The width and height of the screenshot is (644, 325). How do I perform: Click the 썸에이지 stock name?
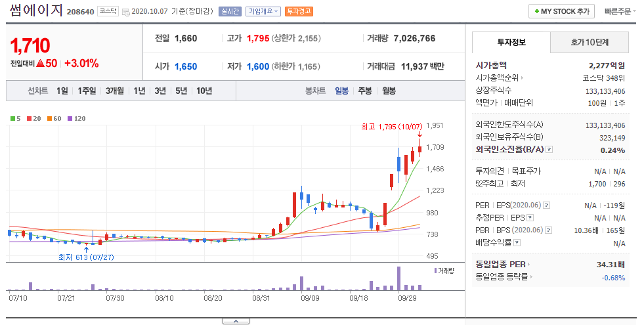click(x=36, y=11)
